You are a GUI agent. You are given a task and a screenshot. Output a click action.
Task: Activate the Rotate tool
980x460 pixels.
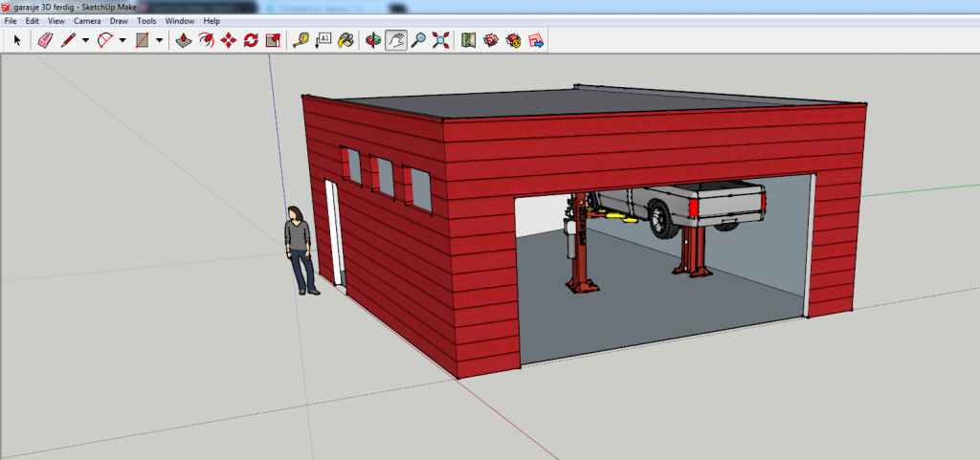point(251,40)
